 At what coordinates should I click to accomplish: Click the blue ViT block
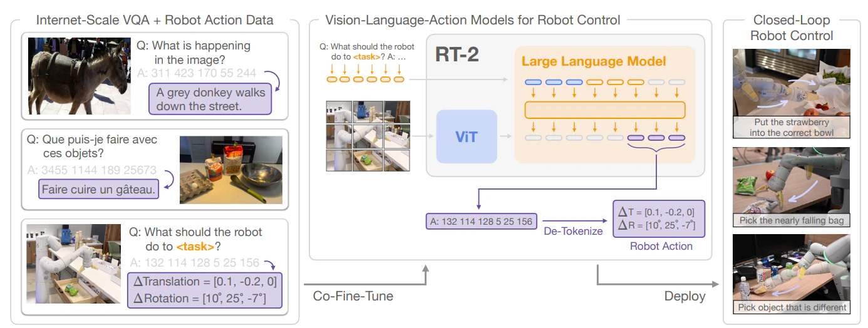pyautogui.click(x=466, y=137)
